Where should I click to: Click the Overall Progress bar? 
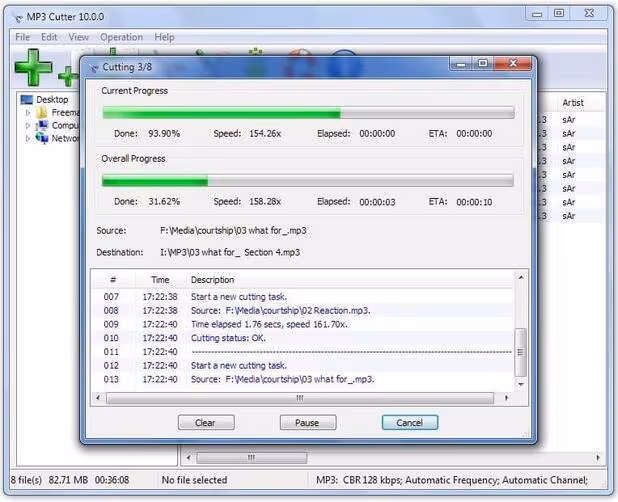(x=308, y=180)
